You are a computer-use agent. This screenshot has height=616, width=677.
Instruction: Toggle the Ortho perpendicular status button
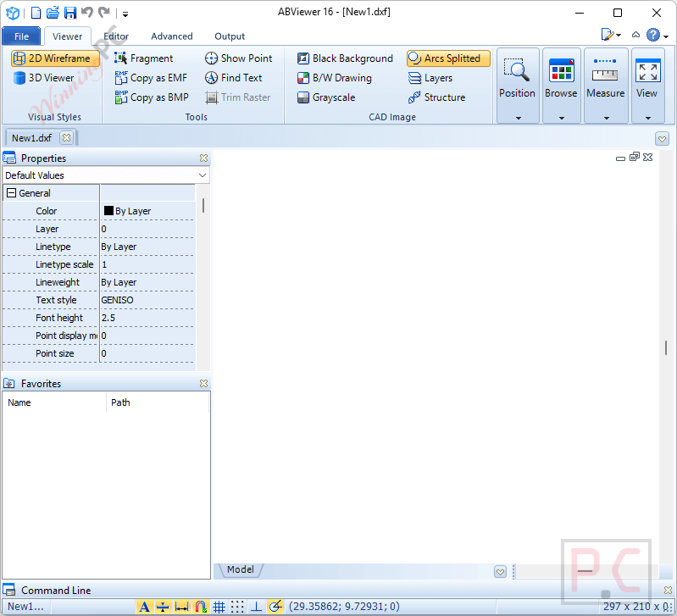256,607
